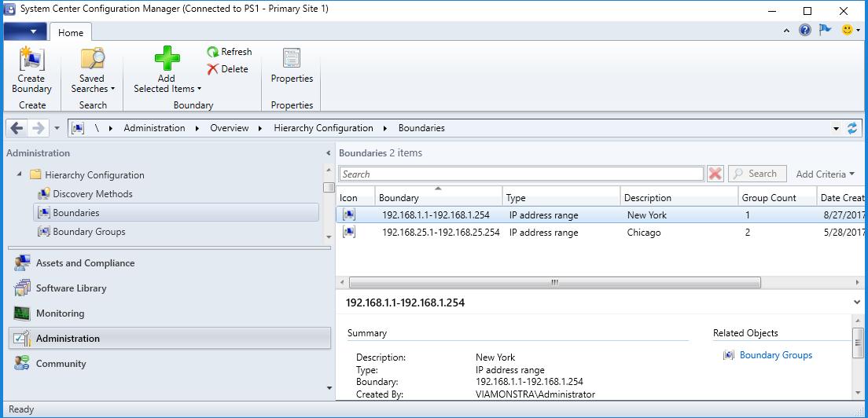The width and height of the screenshot is (868, 418).
Task: Collapse the Hierarchy Configuration tree node
Action: [20, 174]
